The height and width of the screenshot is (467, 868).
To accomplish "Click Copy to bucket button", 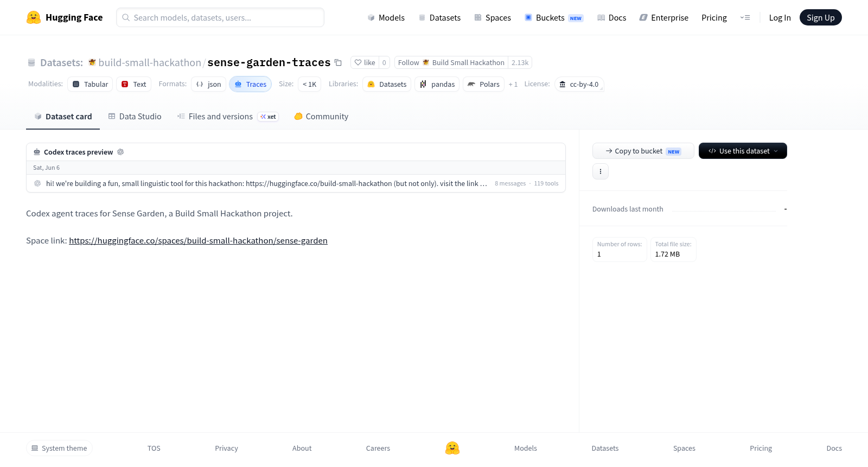I will click(x=643, y=151).
